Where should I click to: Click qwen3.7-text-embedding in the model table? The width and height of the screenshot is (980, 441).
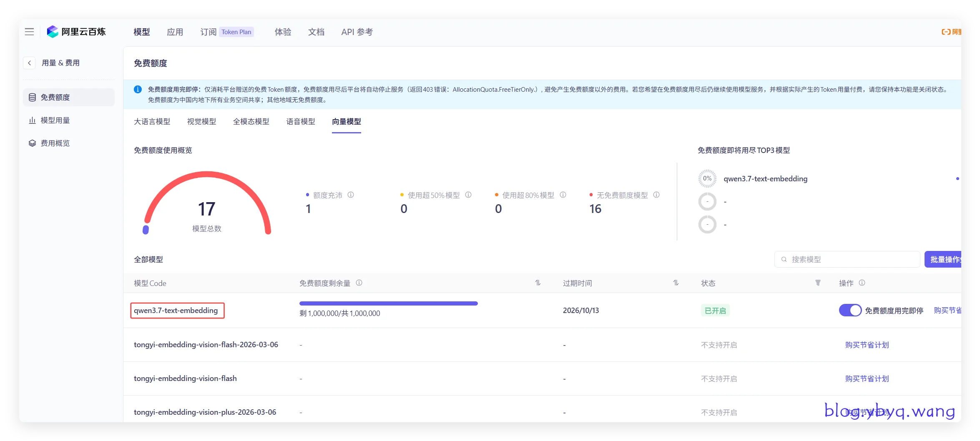coord(176,311)
